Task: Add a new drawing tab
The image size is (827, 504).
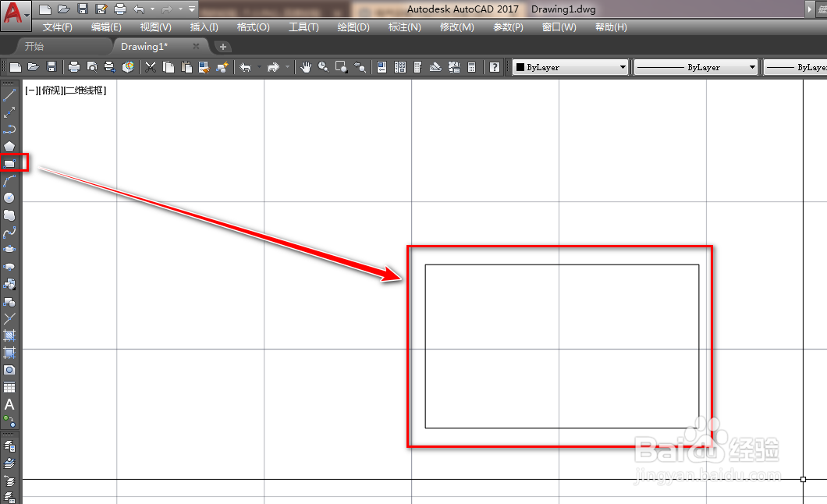Action: pos(222,47)
